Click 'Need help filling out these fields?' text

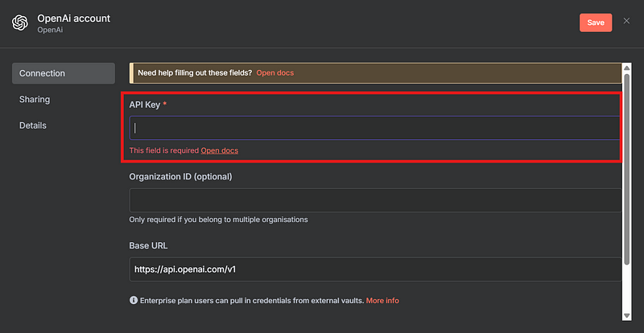click(x=195, y=72)
